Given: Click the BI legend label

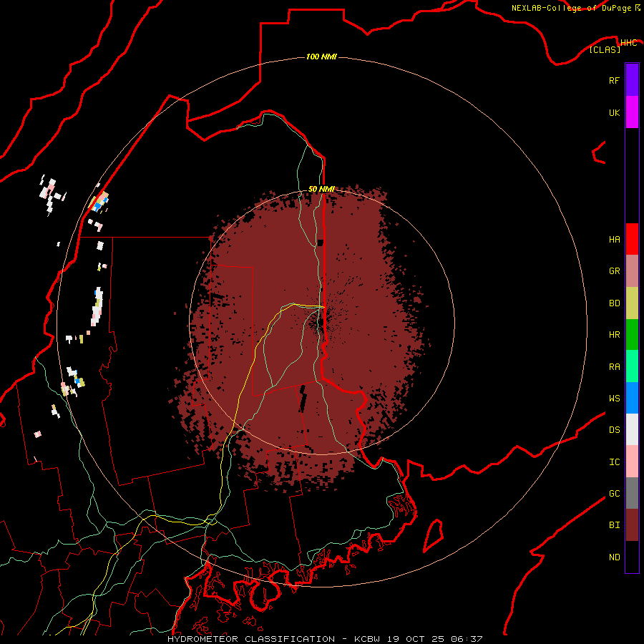Looking at the screenshot, I should [x=614, y=525].
